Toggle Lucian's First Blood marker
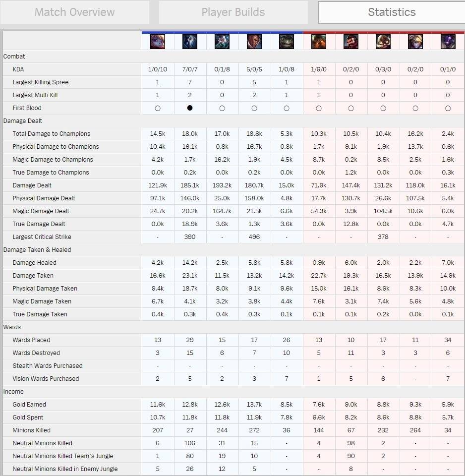465x476 pixels. 254,108
